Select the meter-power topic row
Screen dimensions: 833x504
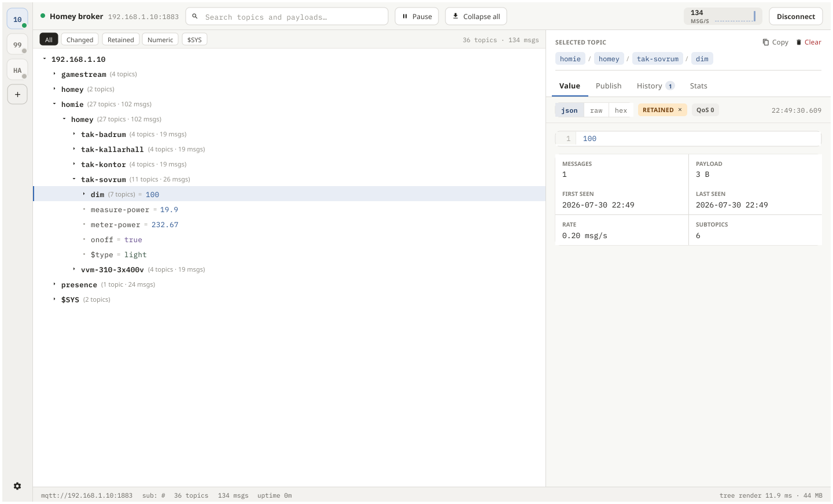pos(289,224)
